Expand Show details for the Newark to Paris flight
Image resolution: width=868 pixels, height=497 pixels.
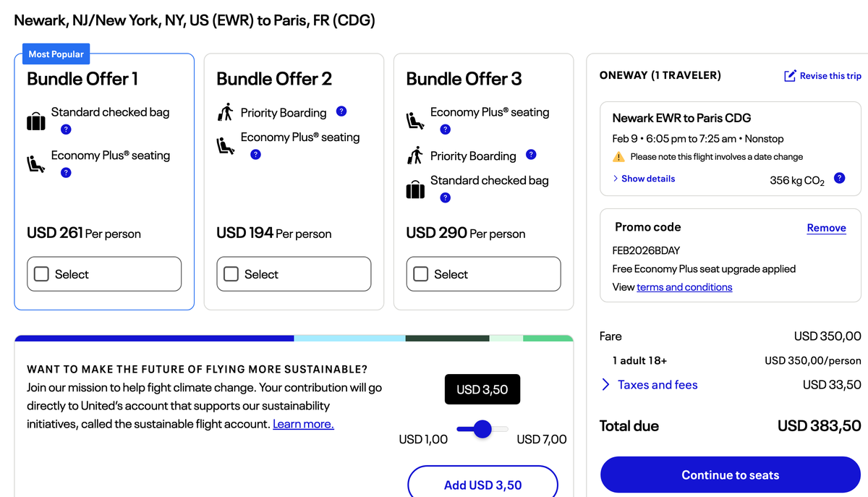(643, 178)
